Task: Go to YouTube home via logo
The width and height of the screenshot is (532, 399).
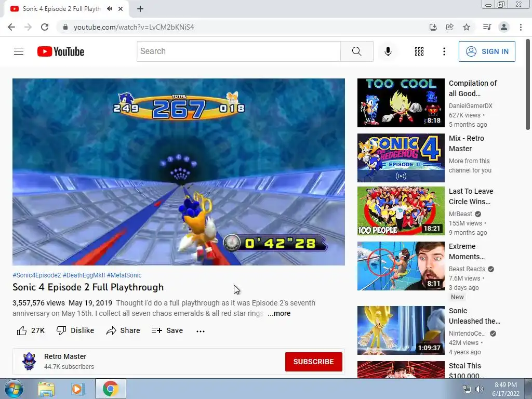Action: click(61, 51)
